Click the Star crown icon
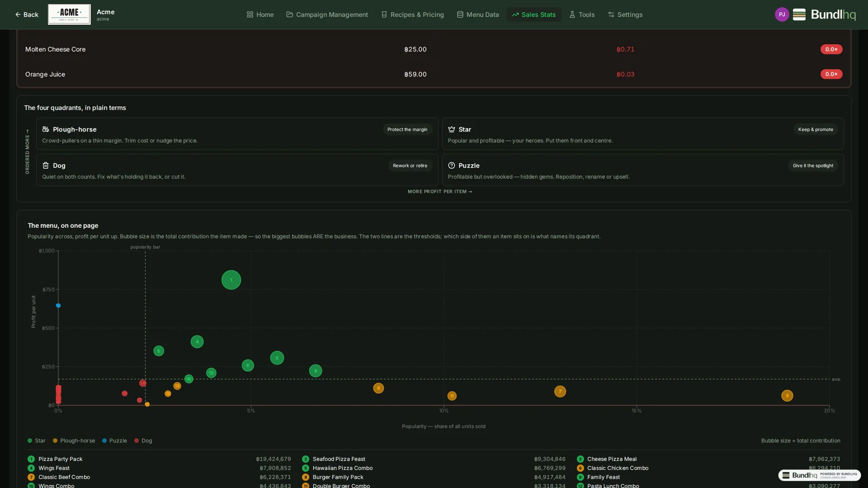Screen dimensions: 868x488 click(451, 129)
